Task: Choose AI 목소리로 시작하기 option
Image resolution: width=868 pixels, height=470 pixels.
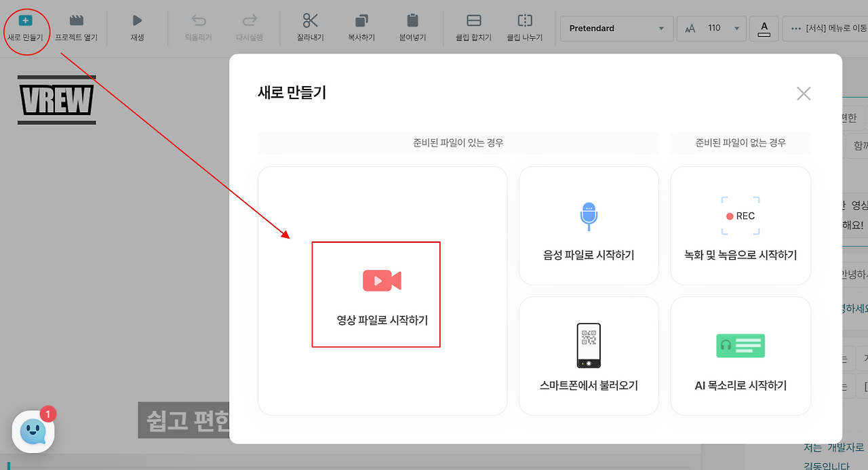Action: pyautogui.click(x=741, y=355)
